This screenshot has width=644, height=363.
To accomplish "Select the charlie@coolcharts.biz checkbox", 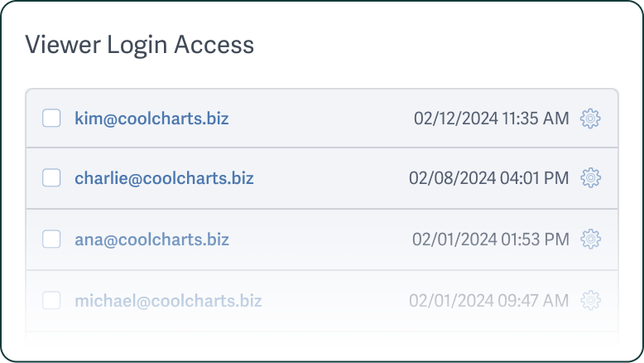I will point(51,177).
